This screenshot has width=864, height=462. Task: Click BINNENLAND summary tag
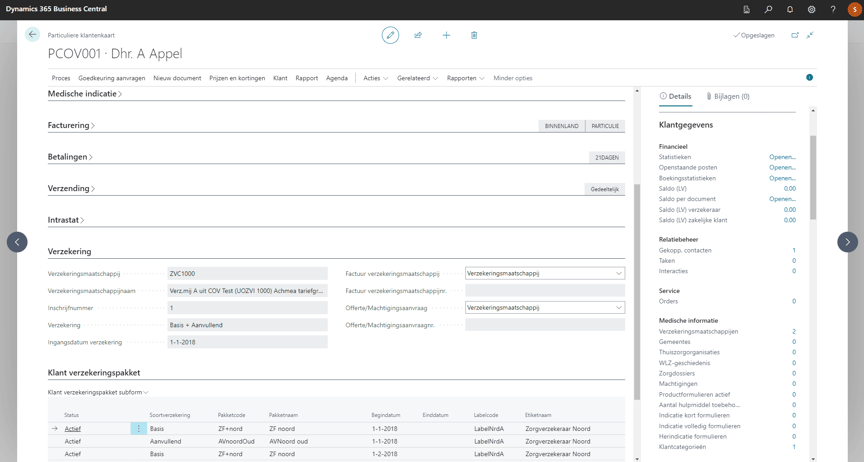(x=561, y=126)
